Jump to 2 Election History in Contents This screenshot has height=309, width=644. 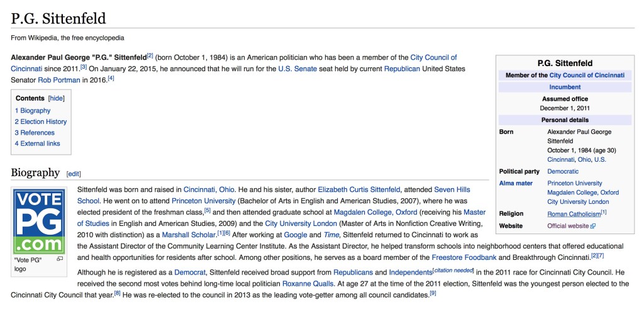click(x=41, y=121)
